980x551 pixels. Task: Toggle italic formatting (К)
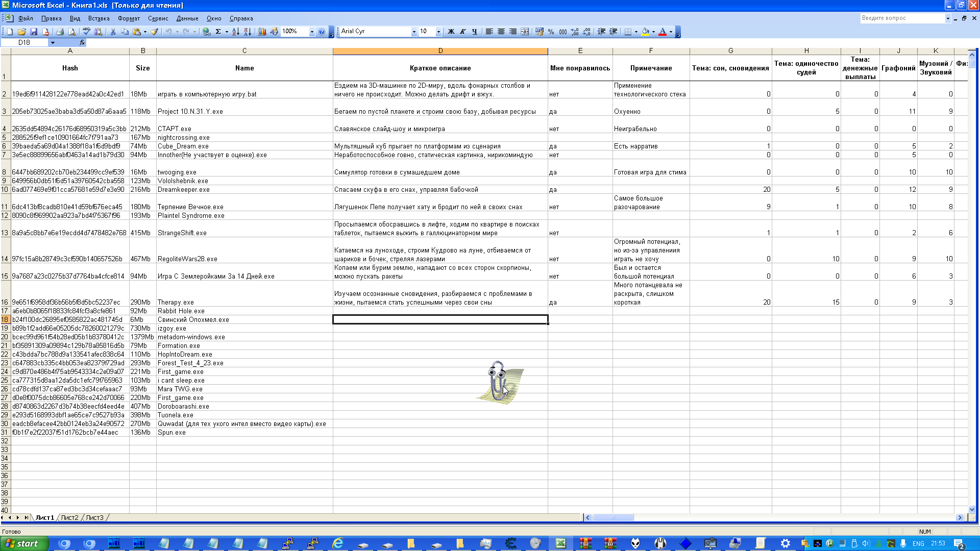click(x=462, y=32)
